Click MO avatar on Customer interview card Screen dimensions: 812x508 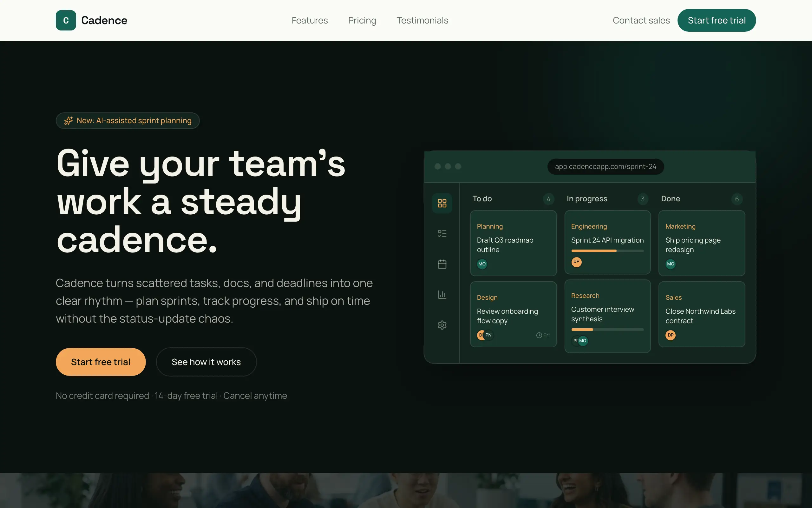coord(583,341)
